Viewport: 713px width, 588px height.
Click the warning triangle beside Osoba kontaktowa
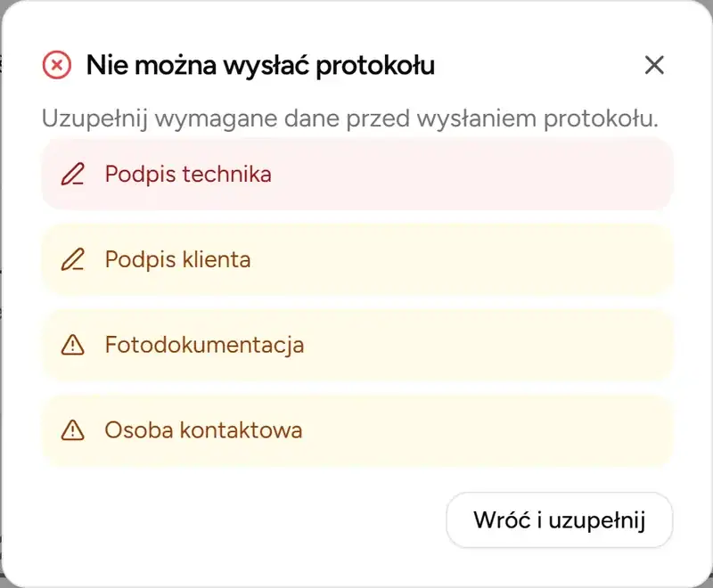(75, 431)
